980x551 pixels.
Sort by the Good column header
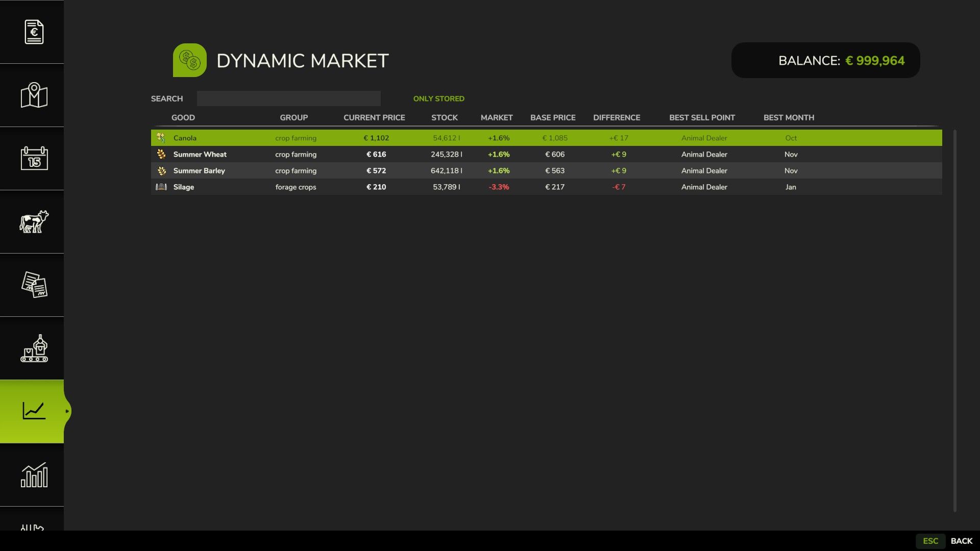[x=183, y=117]
